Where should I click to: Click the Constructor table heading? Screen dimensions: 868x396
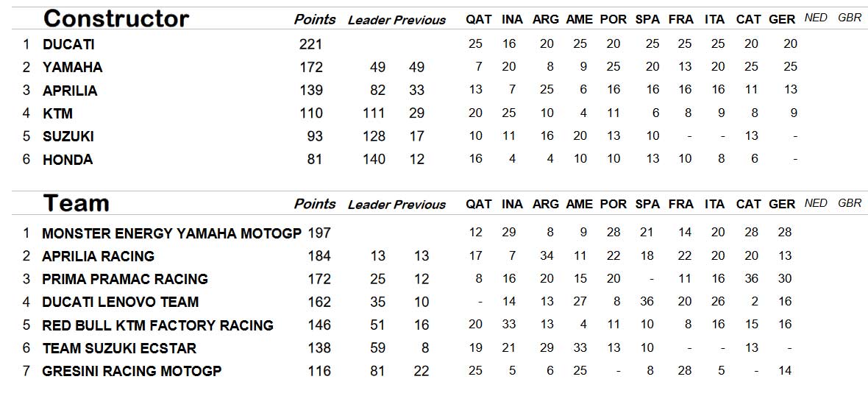tap(115, 19)
